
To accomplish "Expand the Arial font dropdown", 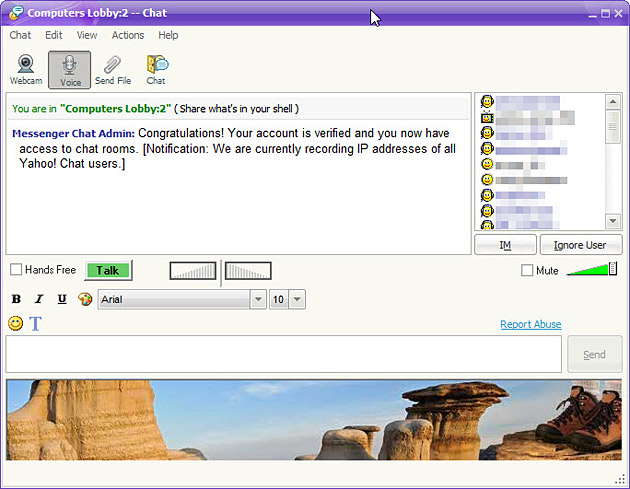I will click(x=258, y=299).
